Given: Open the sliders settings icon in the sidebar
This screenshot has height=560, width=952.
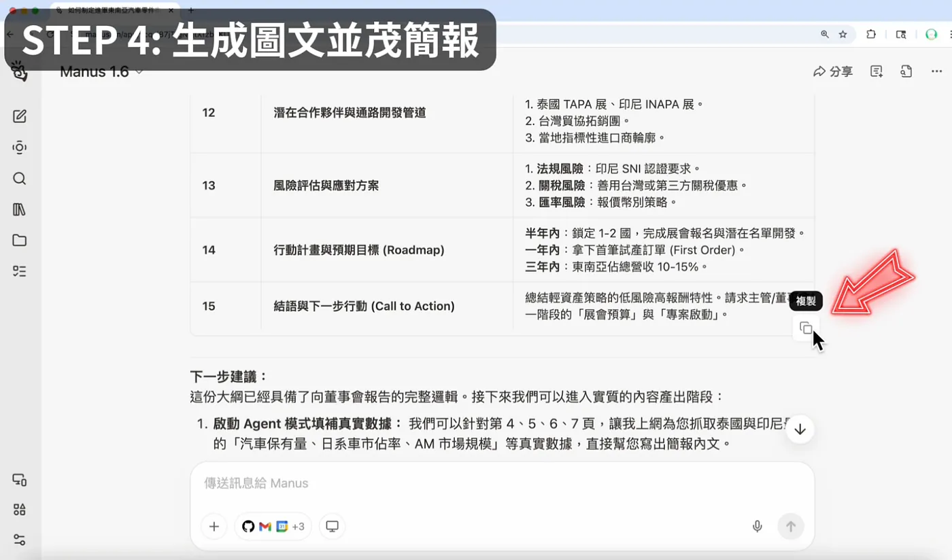Looking at the screenshot, I should point(20,540).
